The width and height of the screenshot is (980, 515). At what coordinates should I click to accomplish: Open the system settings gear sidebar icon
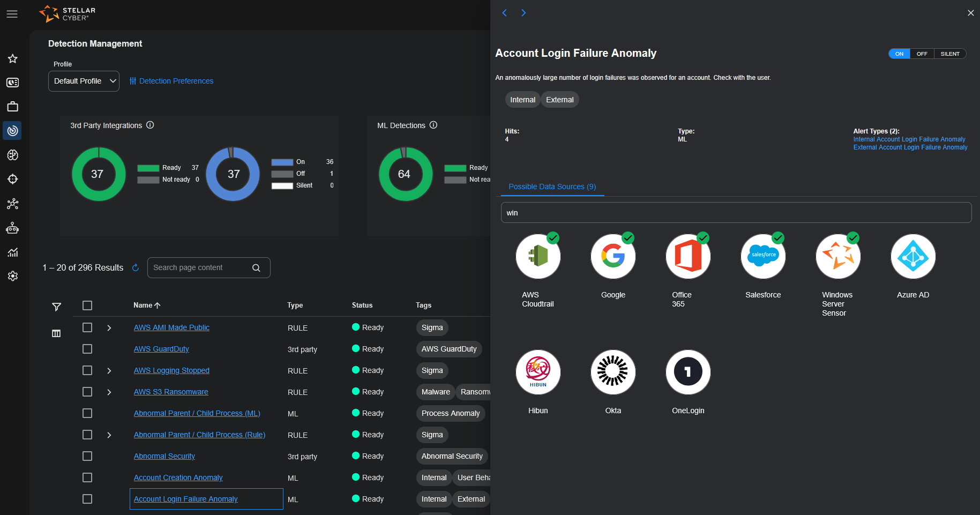point(13,276)
